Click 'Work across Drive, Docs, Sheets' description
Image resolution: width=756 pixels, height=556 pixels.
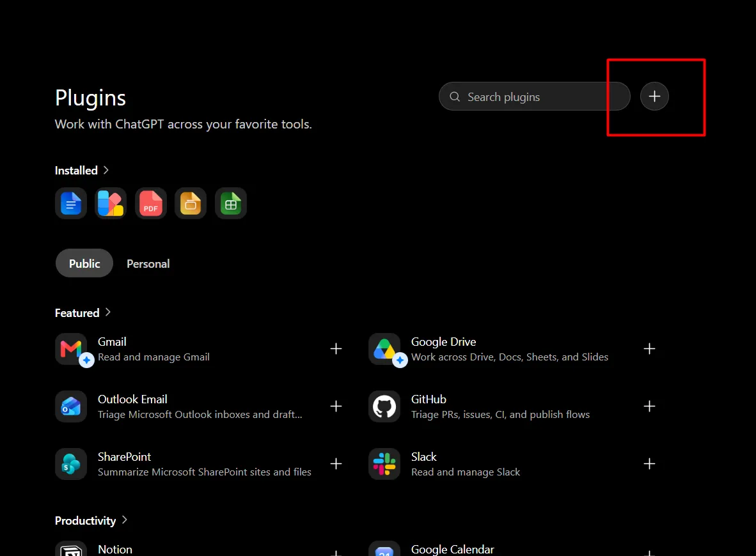(x=510, y=357)
